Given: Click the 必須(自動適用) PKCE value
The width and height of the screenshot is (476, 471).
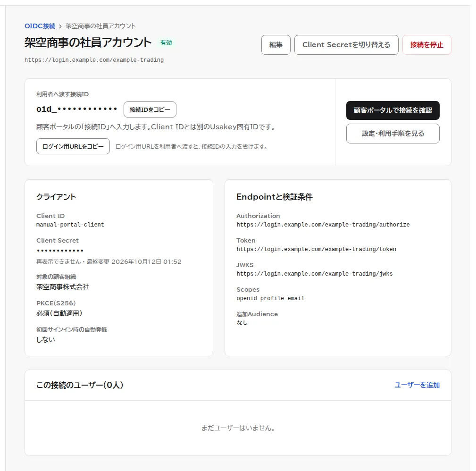Looking at the screenshot, I should (59, 313).
